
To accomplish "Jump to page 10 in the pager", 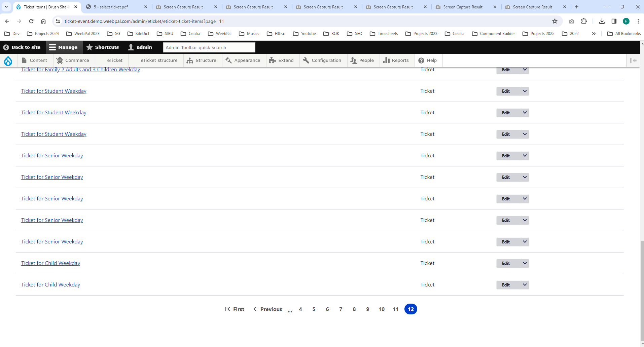I will tap(382, 309).
